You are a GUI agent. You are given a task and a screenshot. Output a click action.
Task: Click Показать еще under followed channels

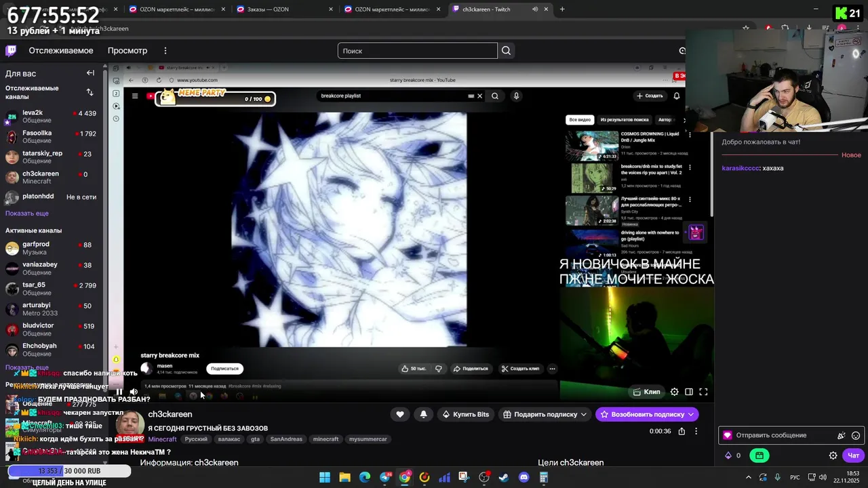[27, 213]
